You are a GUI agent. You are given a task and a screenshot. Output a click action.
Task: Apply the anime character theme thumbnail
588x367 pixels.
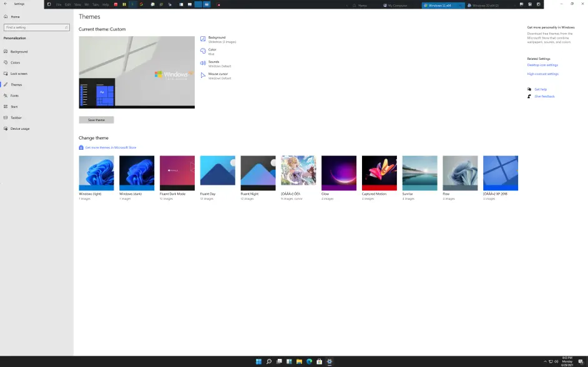point(298,173)
